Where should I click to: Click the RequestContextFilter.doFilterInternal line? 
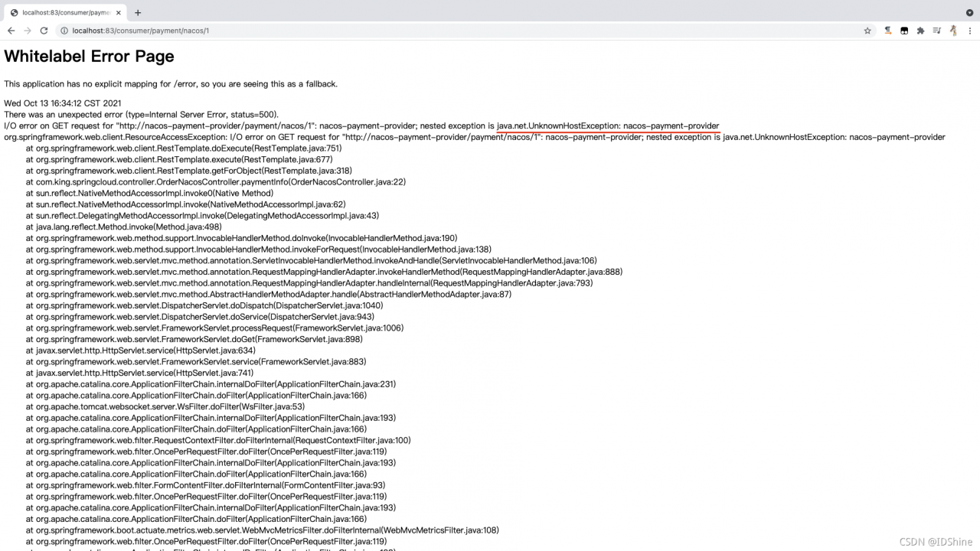pyautogui.click(x=218, y=440)
